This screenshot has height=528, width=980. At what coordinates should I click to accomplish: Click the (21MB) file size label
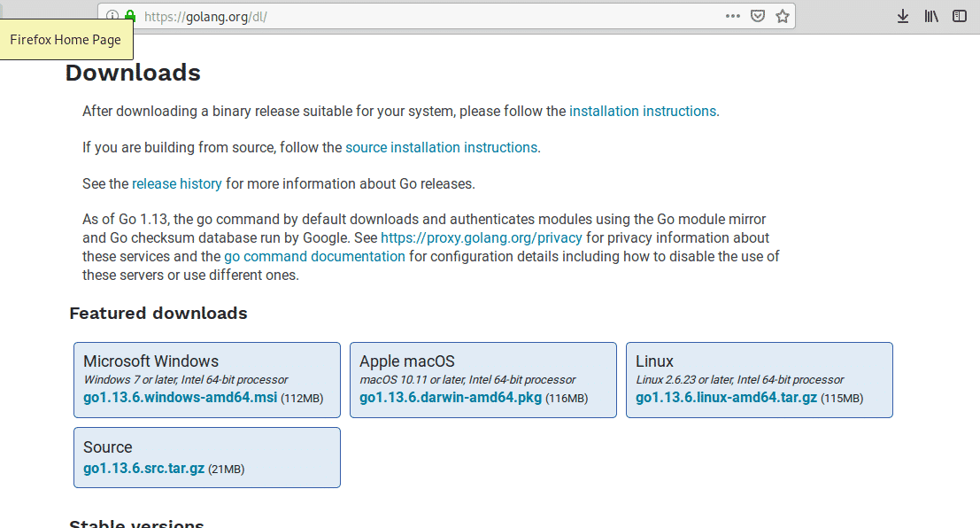[227, 470]
